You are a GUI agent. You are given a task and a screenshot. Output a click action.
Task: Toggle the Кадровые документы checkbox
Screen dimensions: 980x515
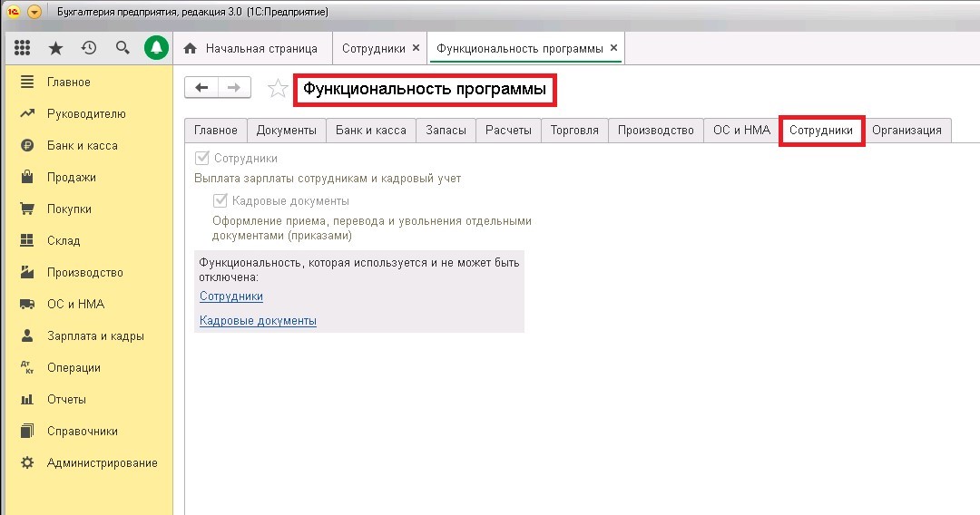[220, 201]
